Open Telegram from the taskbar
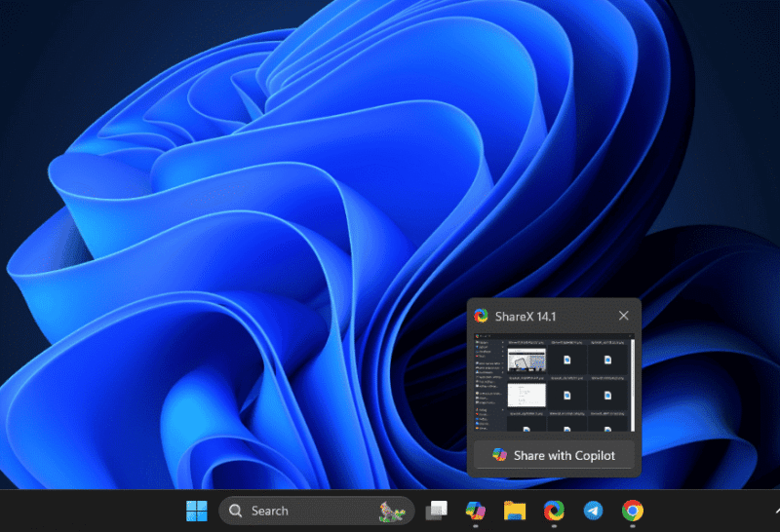 pyautogui.click(x=593, y=511)
